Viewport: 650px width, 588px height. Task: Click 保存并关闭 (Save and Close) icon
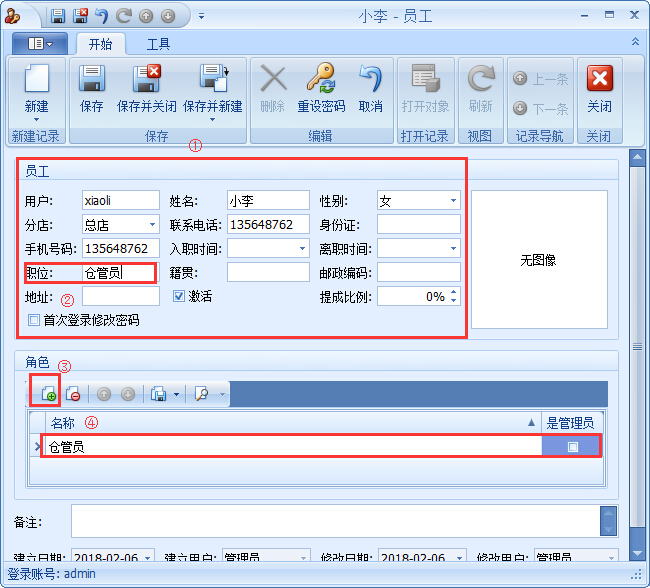pyautogui.click(x=146, y=81)
